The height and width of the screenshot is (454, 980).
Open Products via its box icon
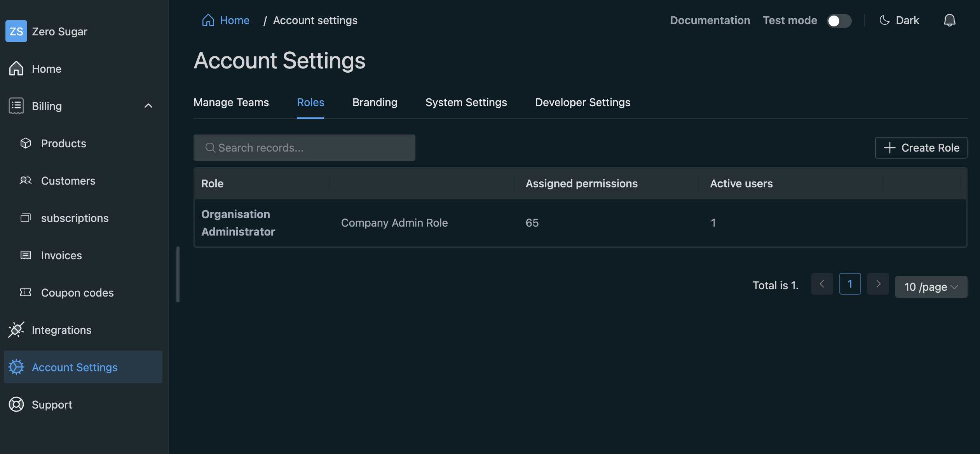pos(26,143)
